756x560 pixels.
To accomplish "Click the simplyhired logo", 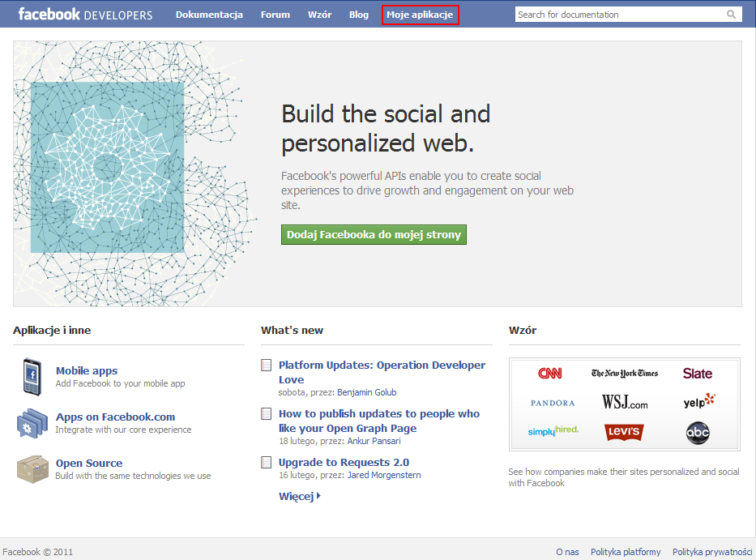I will coord(553,430).
